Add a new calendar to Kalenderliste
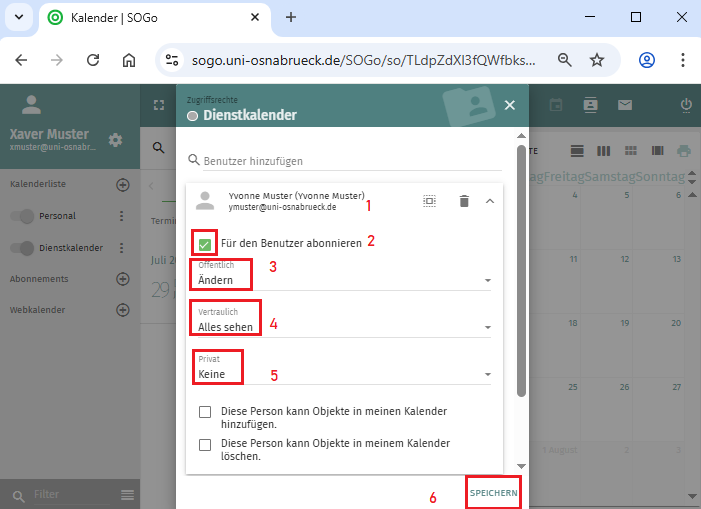Viewport: 701px width, 509px height. pos(123,185)
